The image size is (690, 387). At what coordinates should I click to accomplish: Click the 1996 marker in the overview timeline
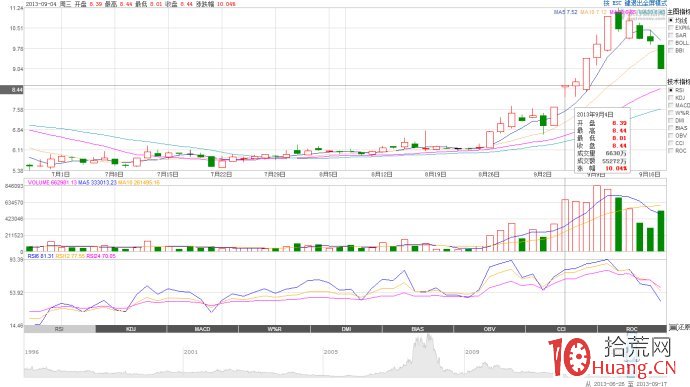pyautogui.click(x=32, y=352)
